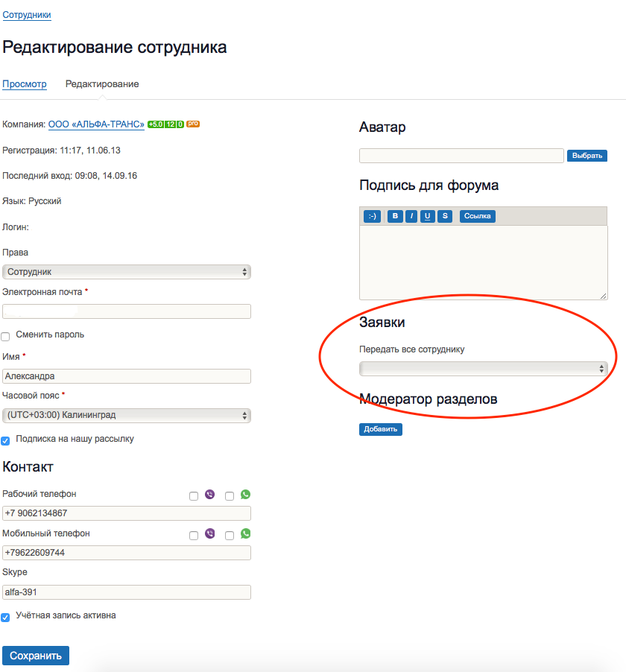Open the ООО «АЛЬФА-ТРАНС» company link
Screen dimensions: 626x672
point(96,124)
